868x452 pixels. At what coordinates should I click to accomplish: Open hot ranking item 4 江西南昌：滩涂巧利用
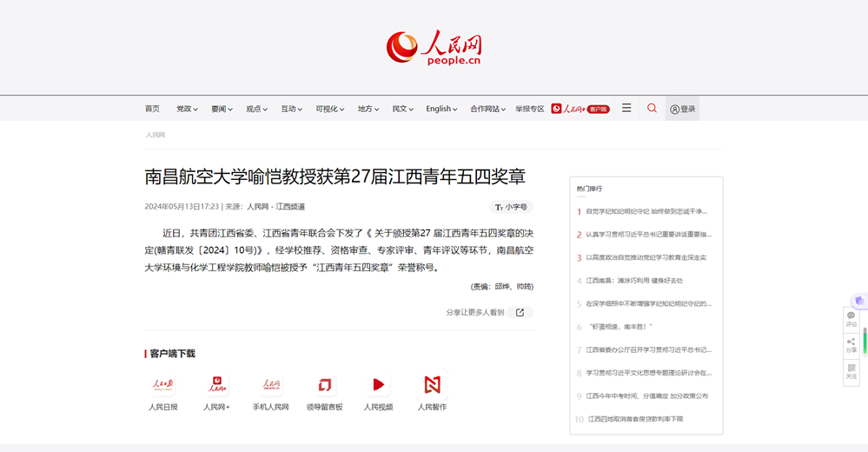point(634,281)
